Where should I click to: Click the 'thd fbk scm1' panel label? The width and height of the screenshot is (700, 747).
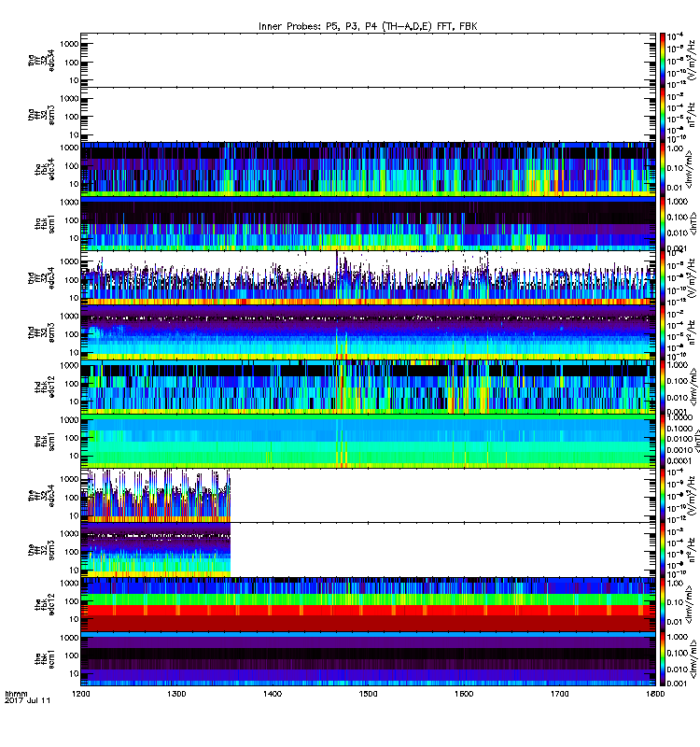click(x=44, y=442)
